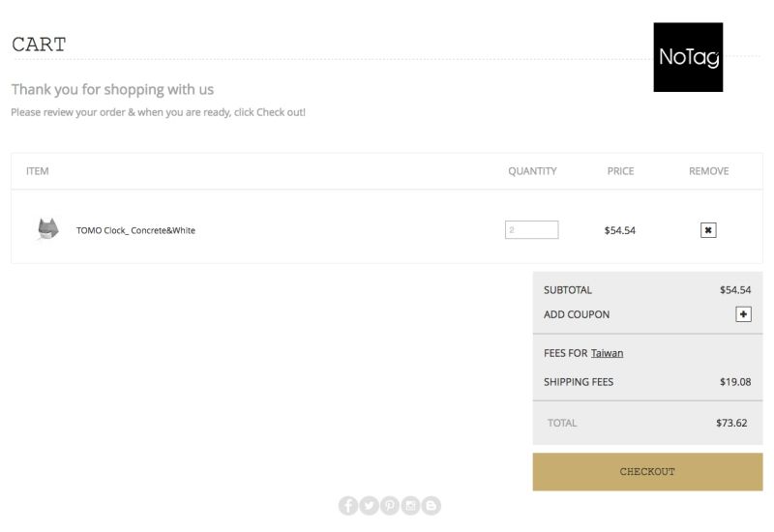
Task: Click the $73.62 total amount
Action: click(x=731, y=423)
